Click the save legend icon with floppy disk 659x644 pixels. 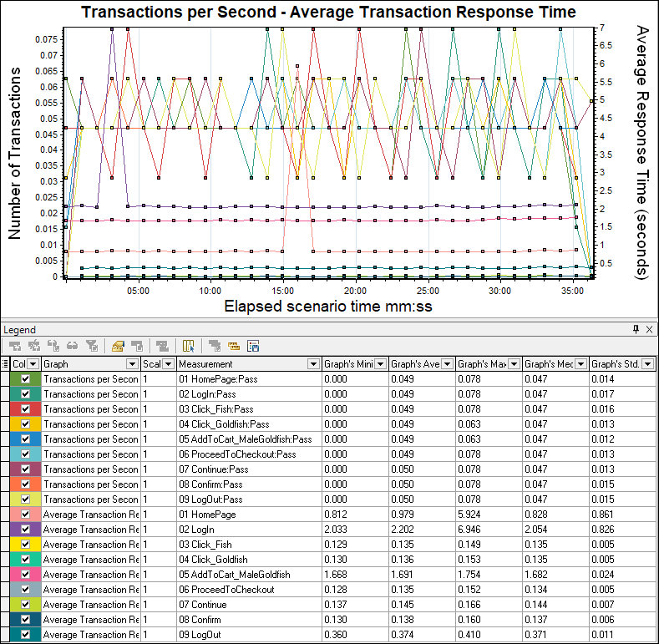(253, 346)
